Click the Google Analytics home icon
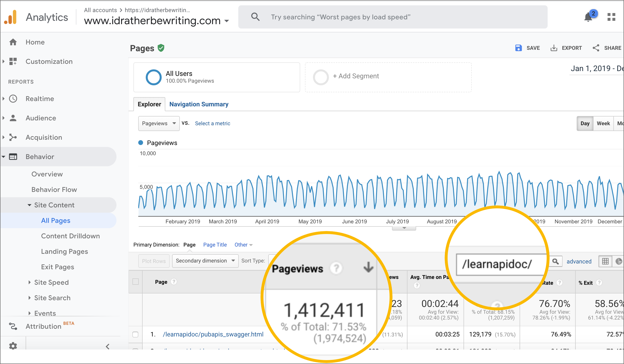Viewport: 624px width, 364px height. pyautogui.click(x=13, y=42)
